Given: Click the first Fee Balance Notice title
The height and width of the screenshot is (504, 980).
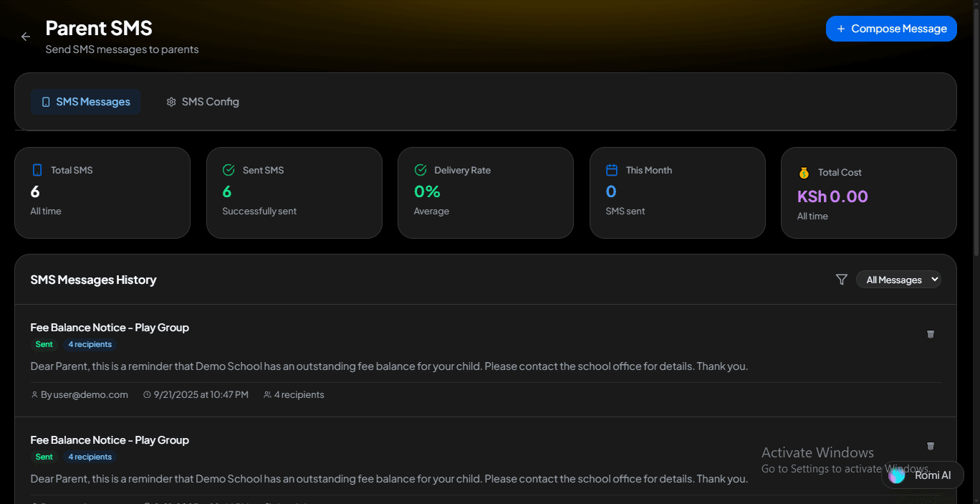Looking at the screenshot, I should point(110,328).
